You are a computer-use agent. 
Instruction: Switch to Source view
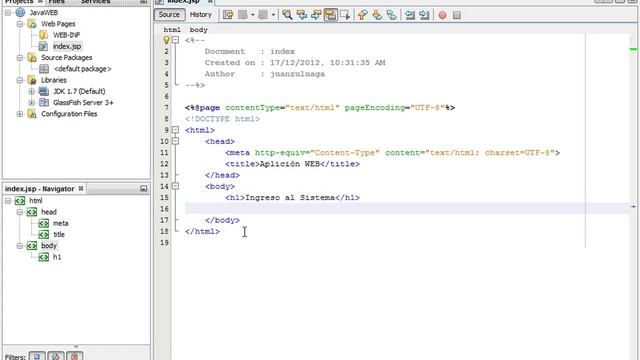169,15
